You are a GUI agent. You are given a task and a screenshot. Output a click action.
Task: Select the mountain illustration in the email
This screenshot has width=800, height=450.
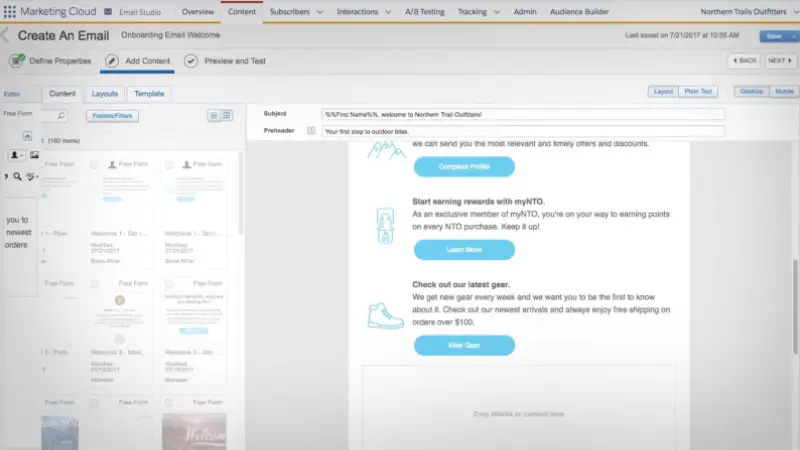click(386, 149)
